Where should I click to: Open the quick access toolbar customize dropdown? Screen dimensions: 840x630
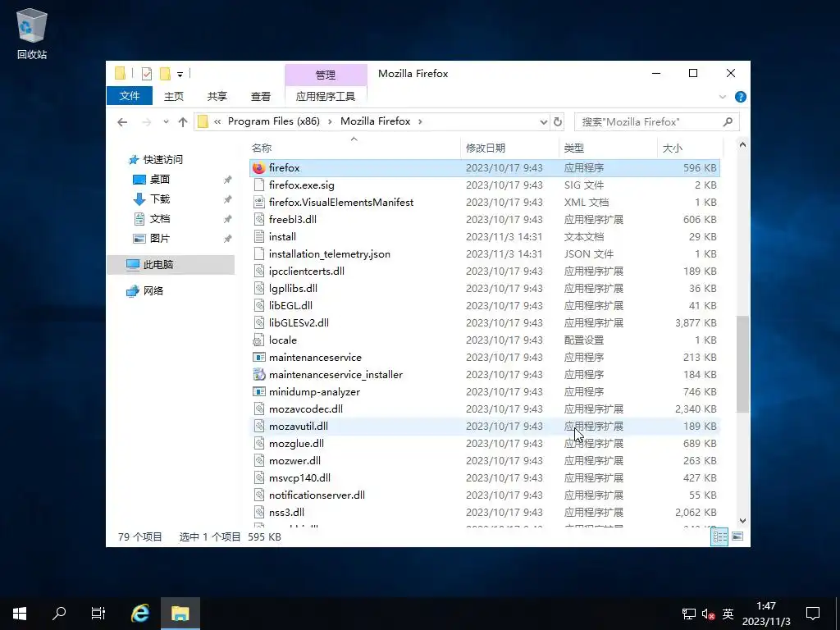point(180,75)
